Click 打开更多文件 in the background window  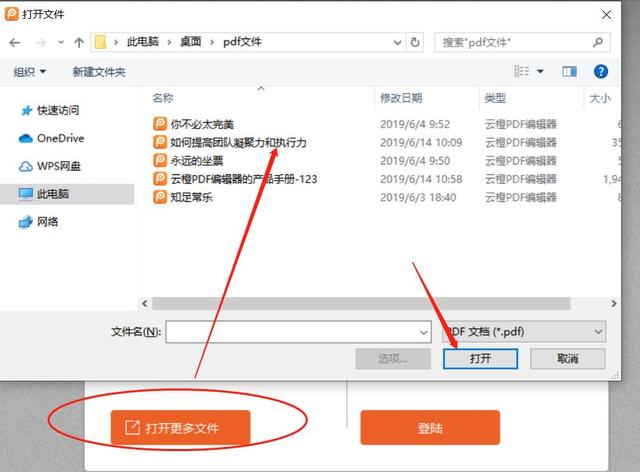[x=180, y=427]
